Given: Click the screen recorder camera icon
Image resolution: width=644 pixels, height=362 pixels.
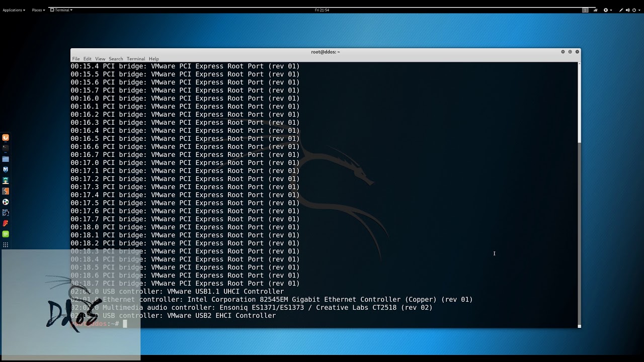Looking at the screenshot, I should tap(596, 10).
